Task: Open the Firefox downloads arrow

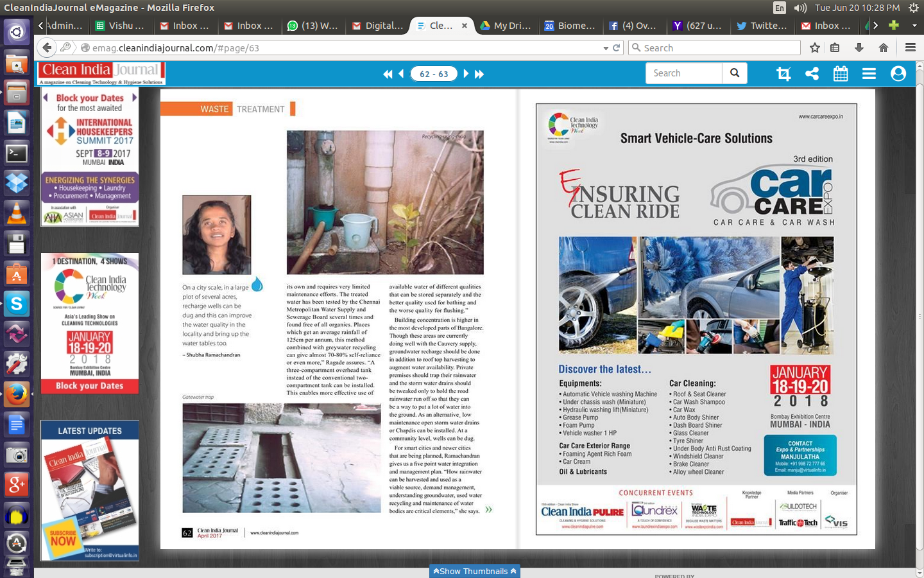Action: (859, 48)
